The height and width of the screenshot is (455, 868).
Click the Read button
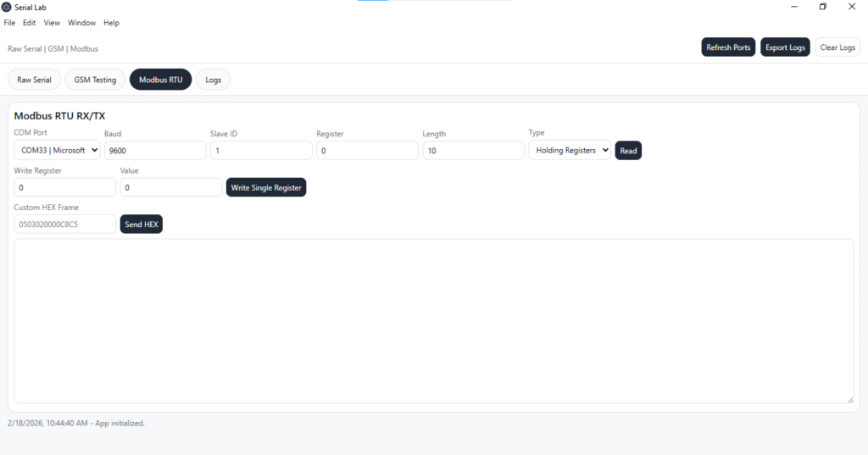628,151
